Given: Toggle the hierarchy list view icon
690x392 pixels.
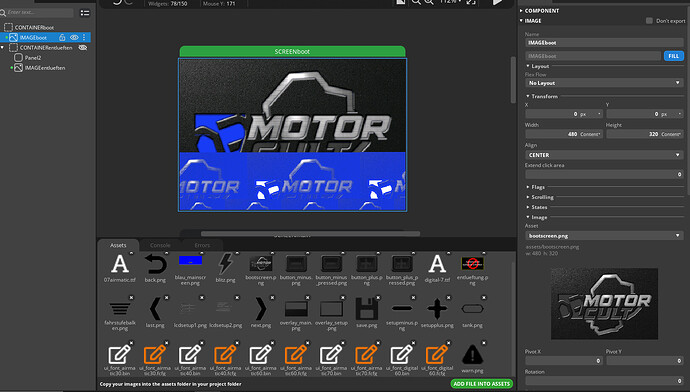Looking at the screenshot, I should (85, 13).
